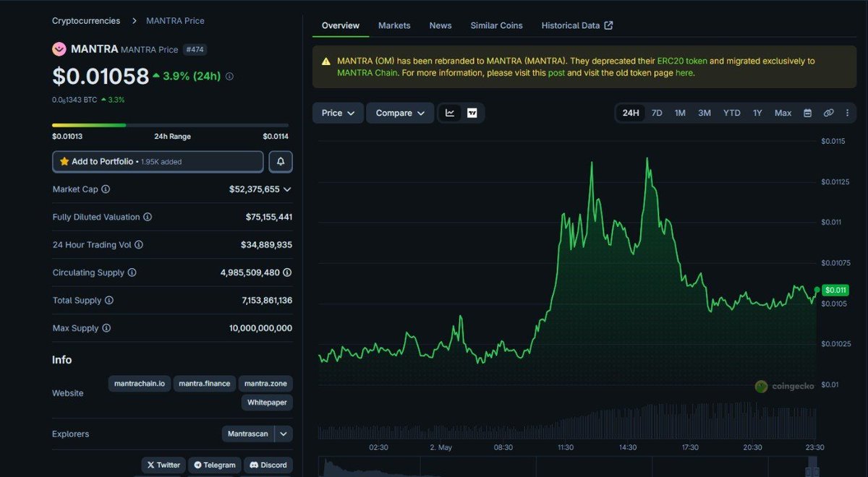Image resolution: width=868 pixels, height=477 pixels.
Task: Click the 10,000,000,000 max supply value
Action: tap(260, 328)
